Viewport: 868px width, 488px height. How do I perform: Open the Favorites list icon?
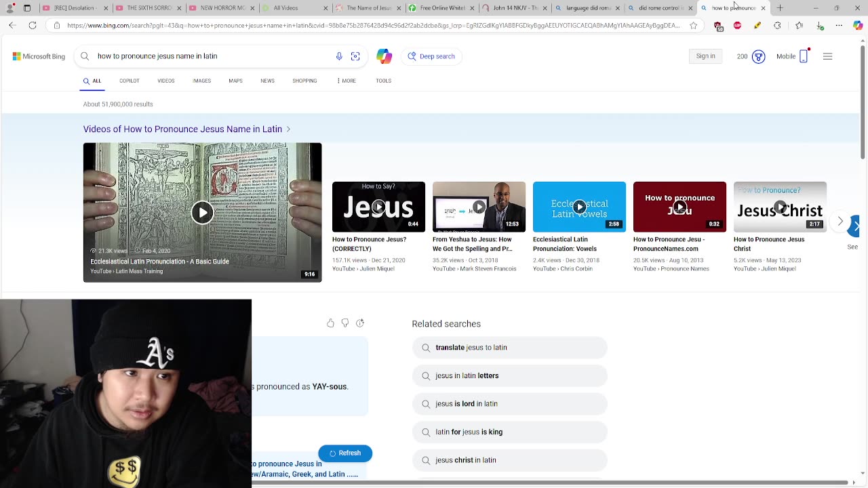[x=799, y=26]
